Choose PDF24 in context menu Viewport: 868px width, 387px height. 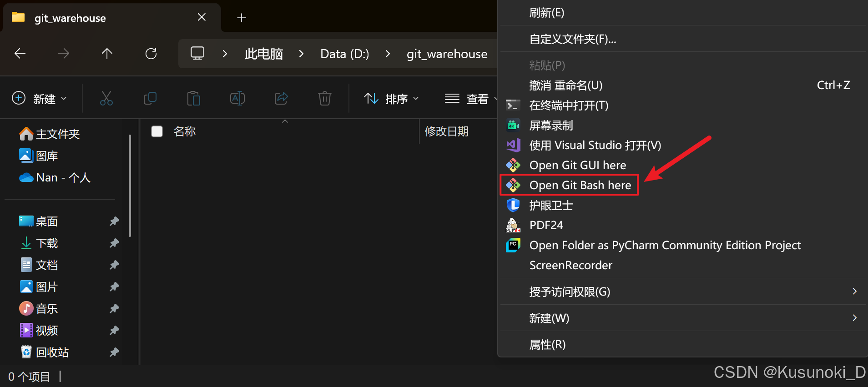point(683,226)
